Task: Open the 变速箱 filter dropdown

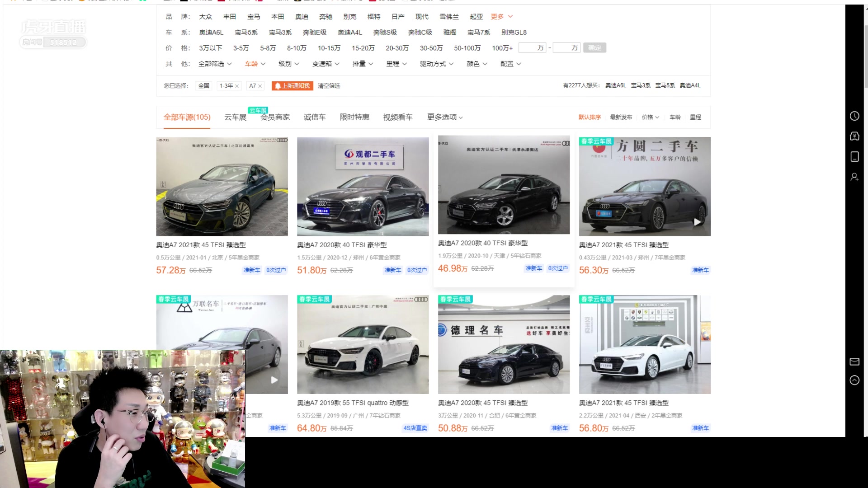Action: click(x=325, y=64)
